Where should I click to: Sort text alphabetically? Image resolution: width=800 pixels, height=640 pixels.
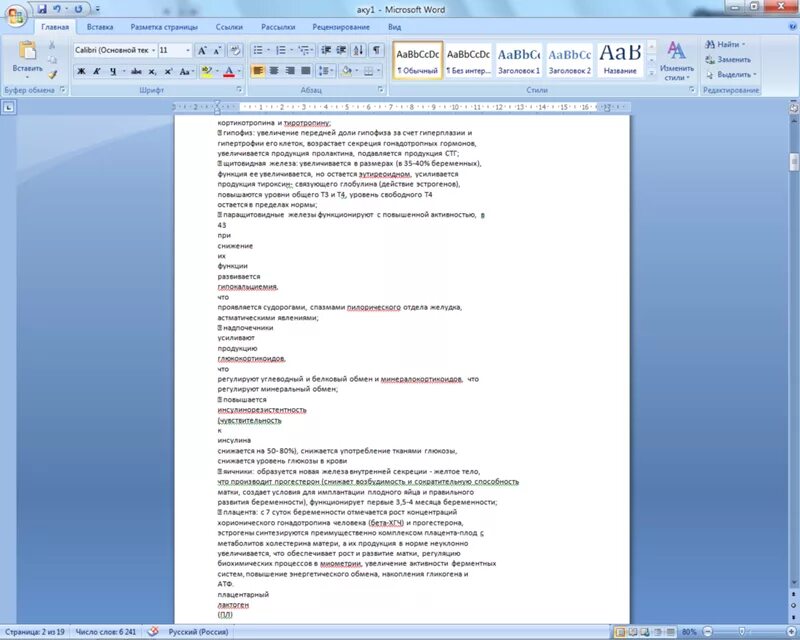click(359, 50)
